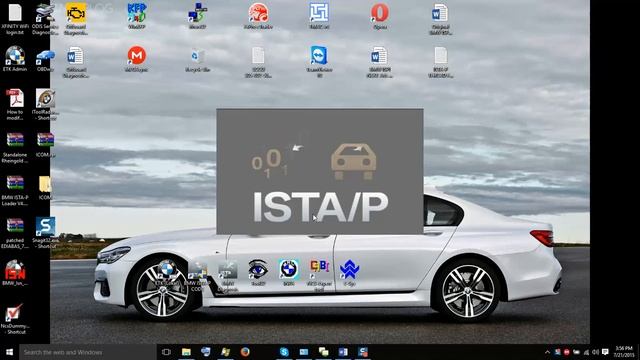Image resolution: width=640 pixels, height=360 pixels.
Task: Click the ISTA/P splash screen
Action: click(x=320, y=171)
